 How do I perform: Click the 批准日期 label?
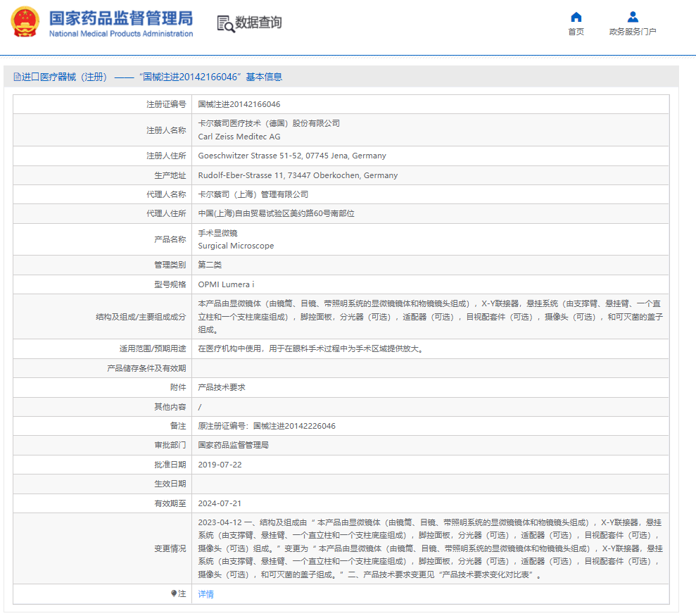[170, 465]
